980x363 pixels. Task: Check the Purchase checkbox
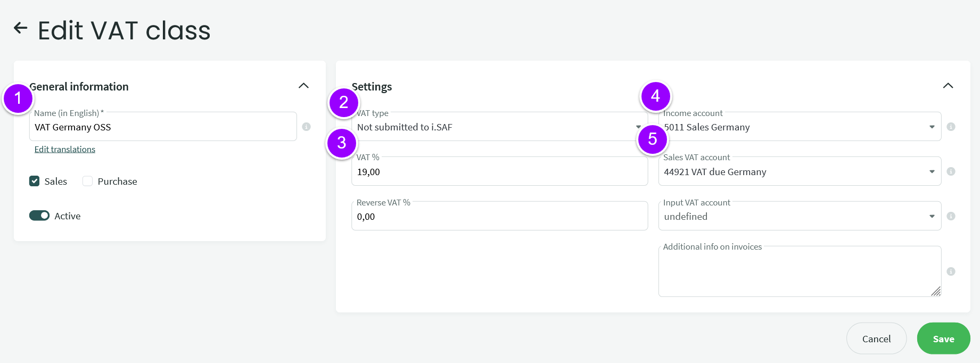(x=88, y=181)
